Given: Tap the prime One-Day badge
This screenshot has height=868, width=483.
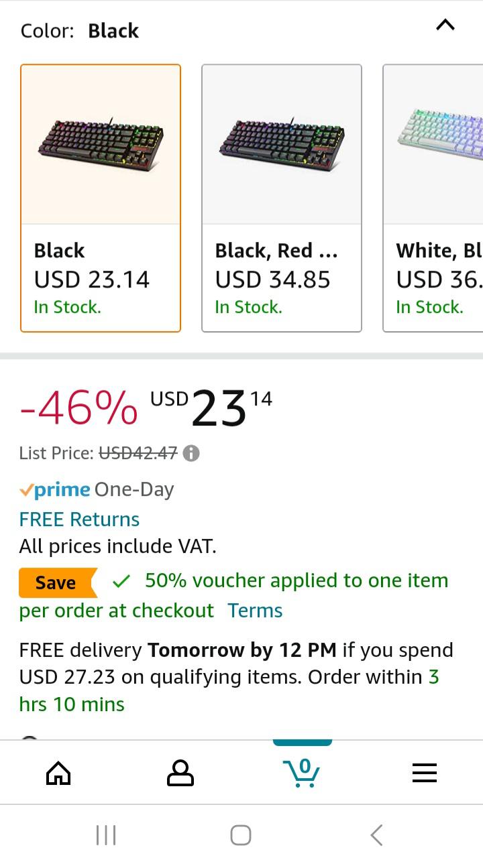Looking at the screenshot, I should (x=97, y=490).
